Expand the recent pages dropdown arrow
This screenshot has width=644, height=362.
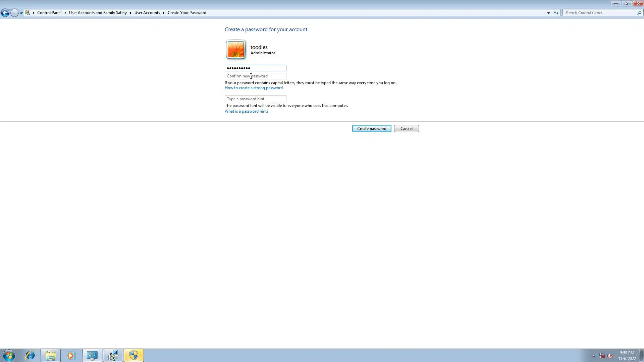click(x=21, y=13)
